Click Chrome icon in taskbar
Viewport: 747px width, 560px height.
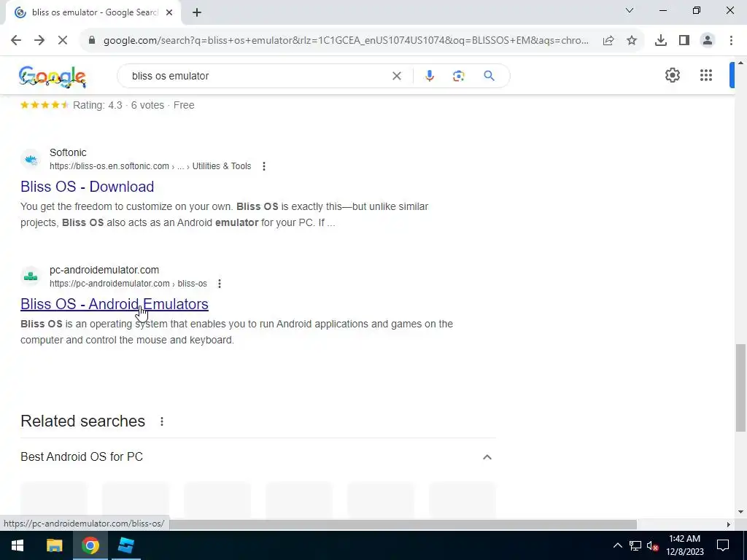[x=90, y=545]
